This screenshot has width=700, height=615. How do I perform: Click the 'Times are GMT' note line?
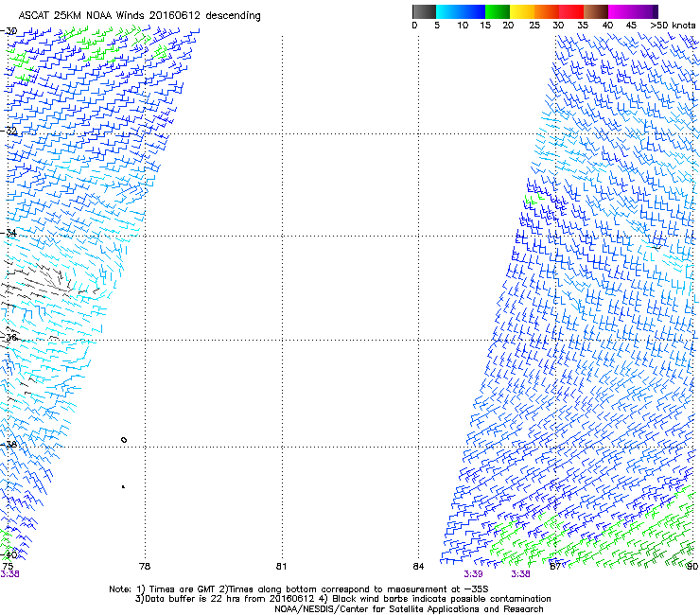[x=299, y=589]
